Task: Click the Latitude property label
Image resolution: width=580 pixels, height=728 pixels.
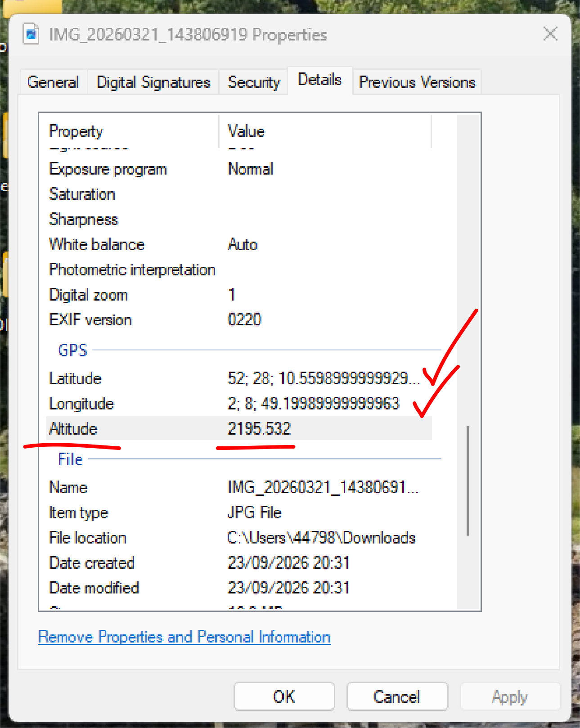Action: click(75, 378)
